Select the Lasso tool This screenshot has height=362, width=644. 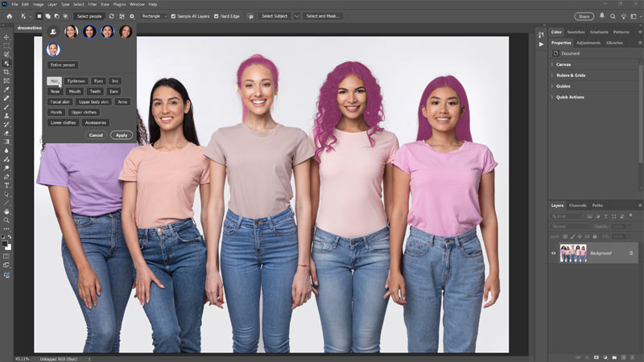point(6,55)
